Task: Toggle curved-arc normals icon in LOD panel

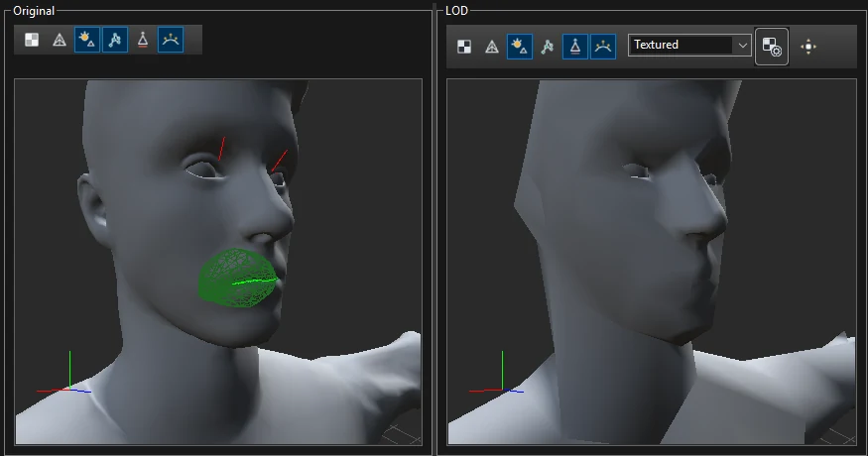Action: [x=603, y=47]
